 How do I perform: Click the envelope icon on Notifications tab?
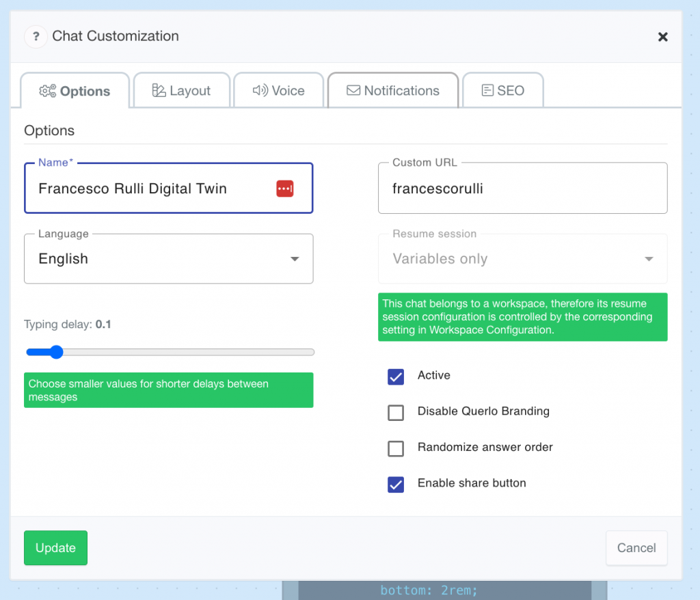point(353,91)
